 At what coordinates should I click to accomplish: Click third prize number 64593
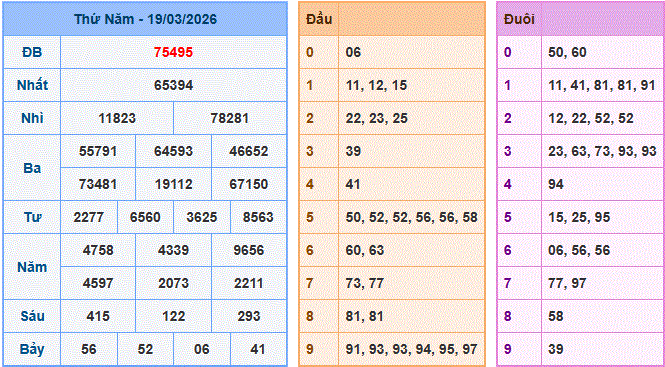click(x=173, y=151)
